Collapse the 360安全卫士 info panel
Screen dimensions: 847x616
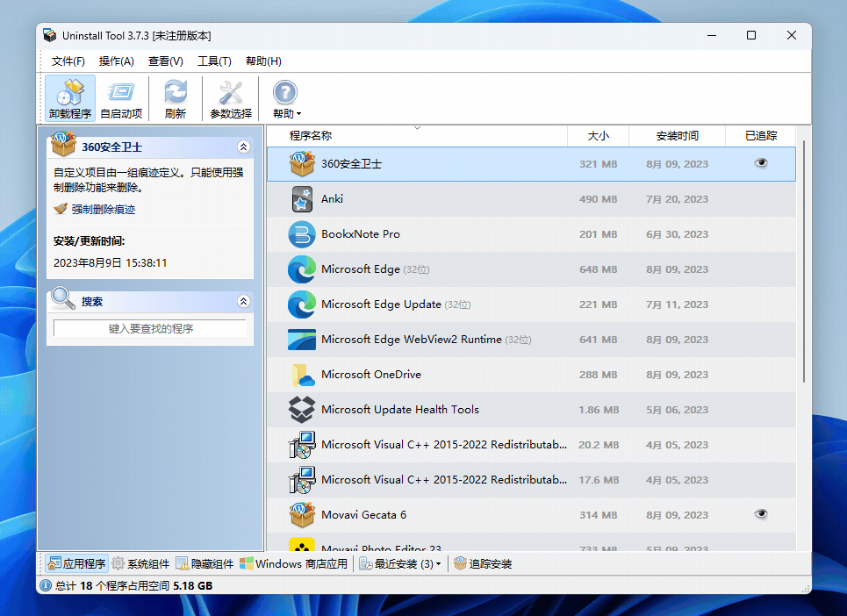244,147
